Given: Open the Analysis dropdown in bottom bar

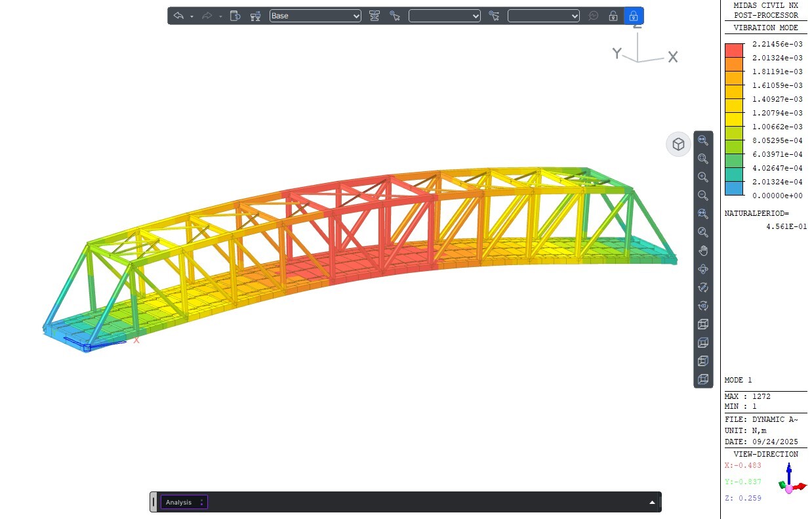Looking at the screenshot, I should click(184, 502).
